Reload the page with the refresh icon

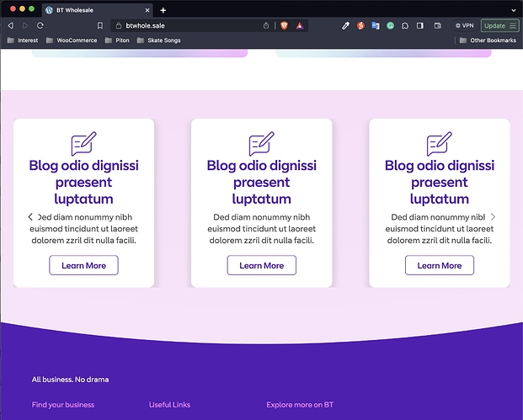40,26
